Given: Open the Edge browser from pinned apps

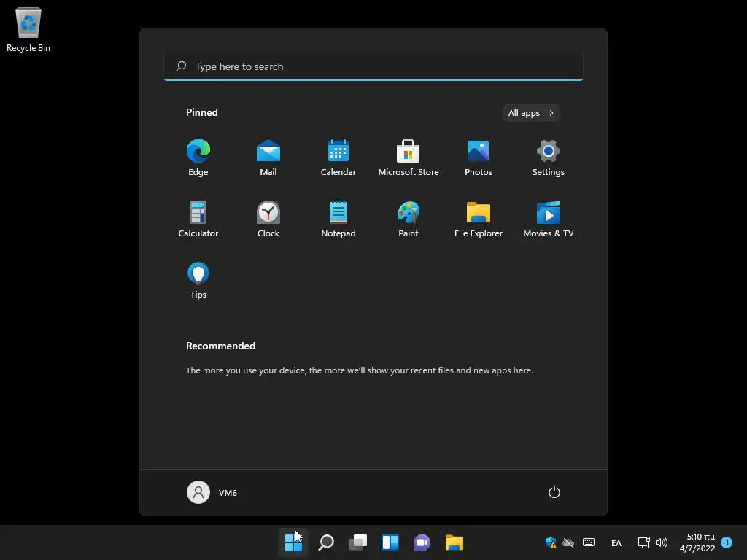Looking at the screenshot, I should (198, 157).
